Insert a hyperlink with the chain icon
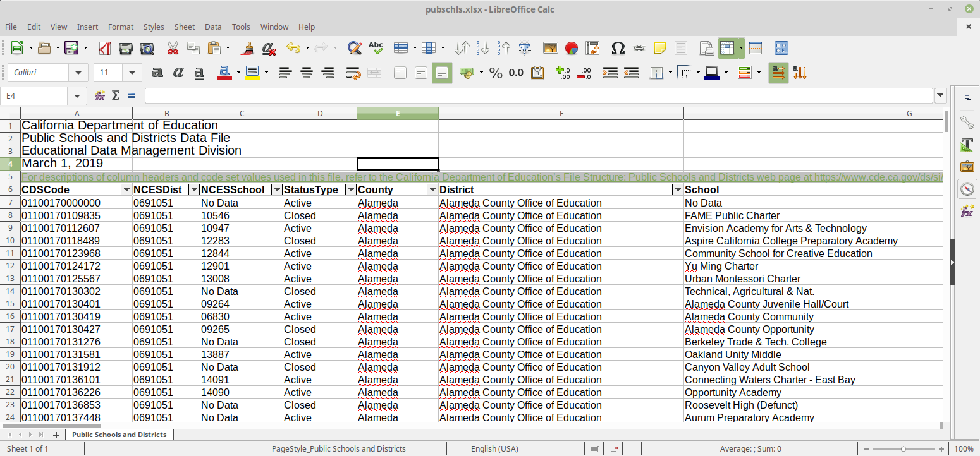 point(639,48)
